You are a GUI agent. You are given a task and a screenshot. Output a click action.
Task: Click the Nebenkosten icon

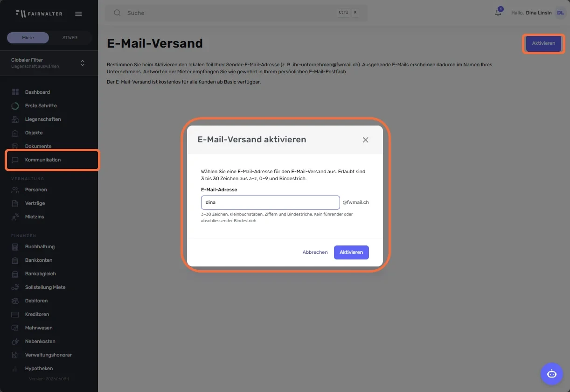click(x=15, y=341)
